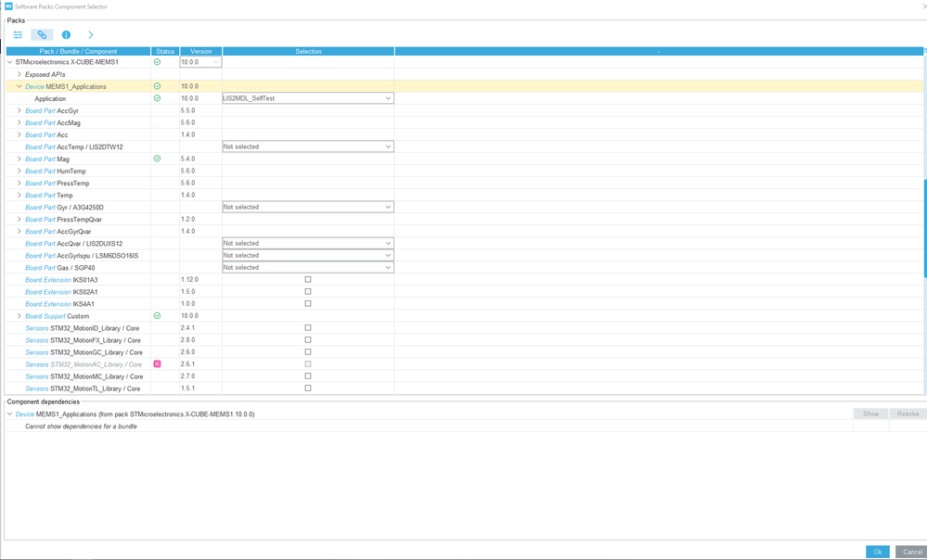Enable Board Extension IKS4A1 checkbox

[308, 303]
